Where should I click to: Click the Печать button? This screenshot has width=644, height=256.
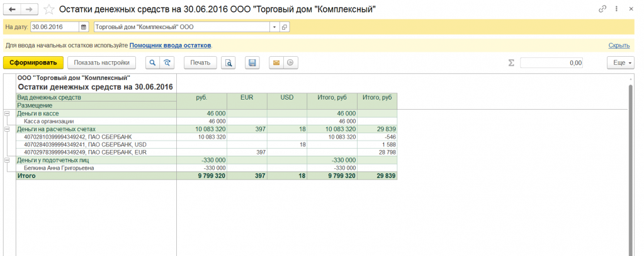200,62
